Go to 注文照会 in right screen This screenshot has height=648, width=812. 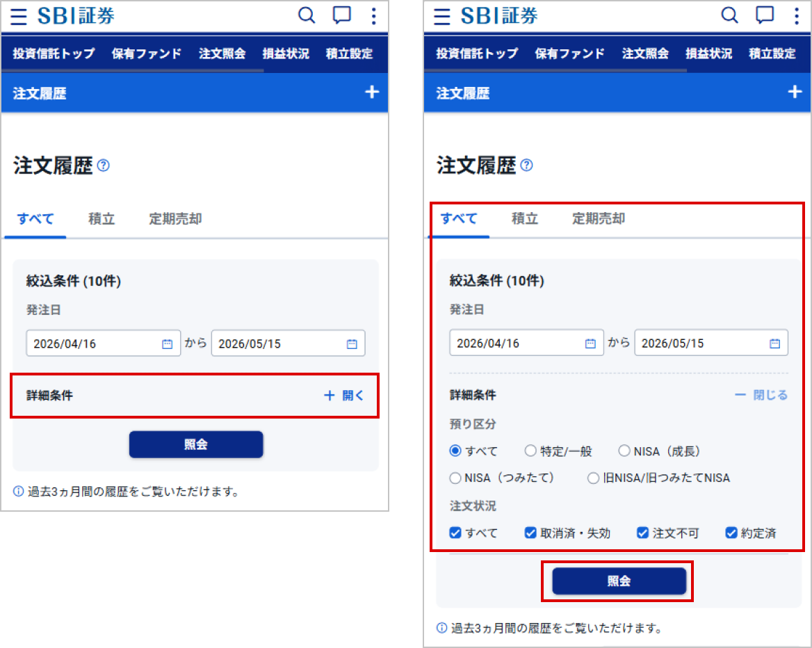[645, 54]
